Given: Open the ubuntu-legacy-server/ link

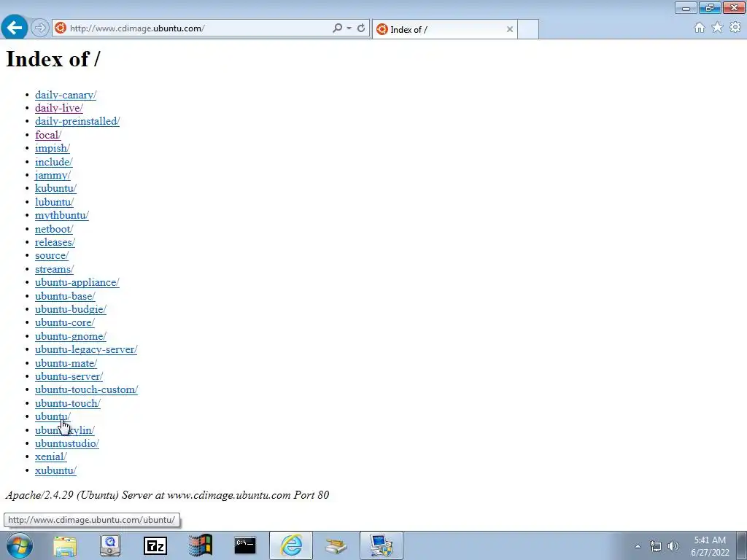Looking at the screenshot, I should click(x=86, y=349).
